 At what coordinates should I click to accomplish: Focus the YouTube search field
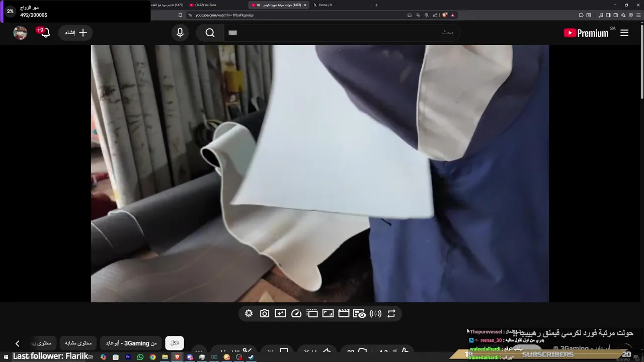click(342, 33)
